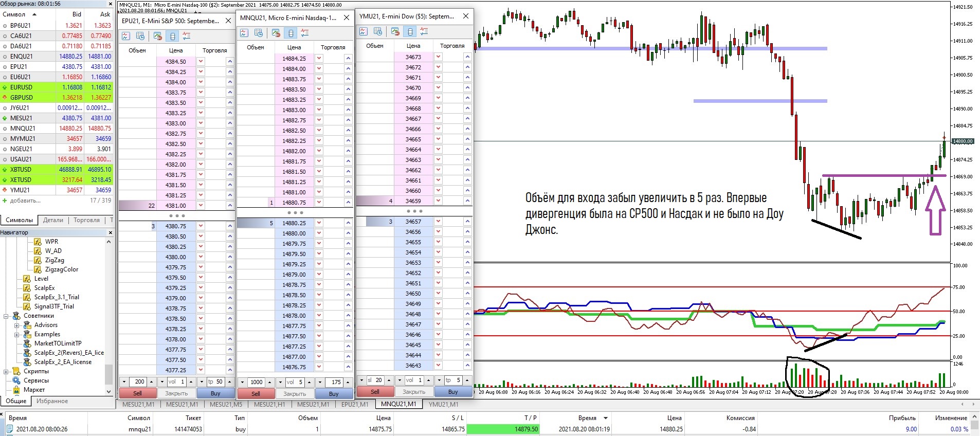Open the Сервисы node in Navigator
The width and height of the screenshot is (980, 436).
click(x=36, y=380)
